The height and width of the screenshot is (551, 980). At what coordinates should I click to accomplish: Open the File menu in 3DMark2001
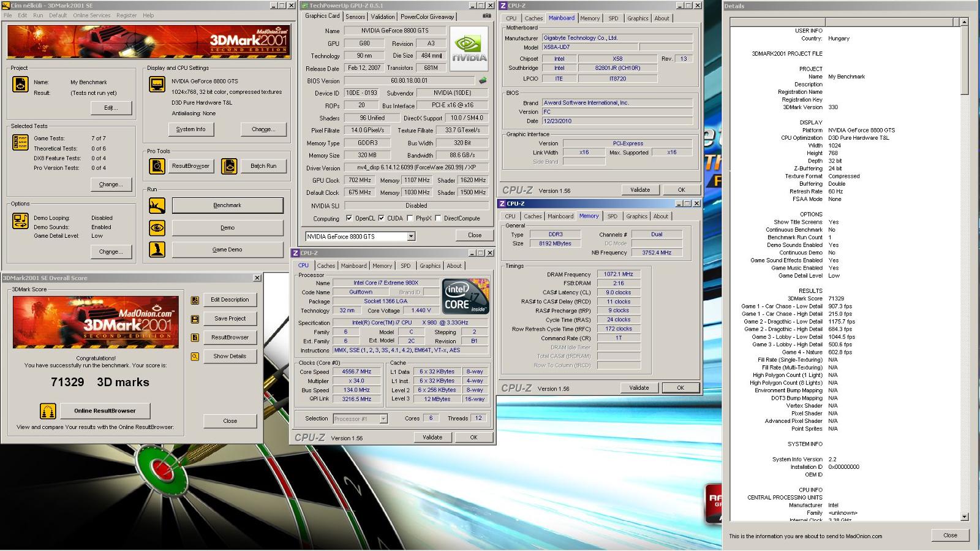(x=8, y=15)
